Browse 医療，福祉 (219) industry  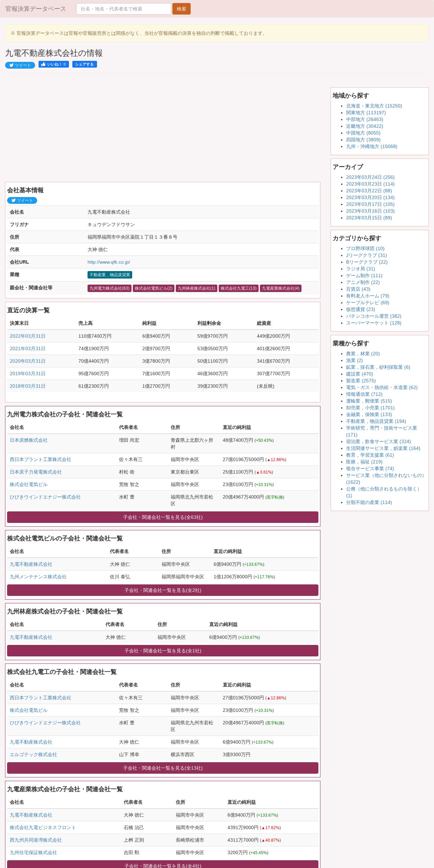(364, 462)
